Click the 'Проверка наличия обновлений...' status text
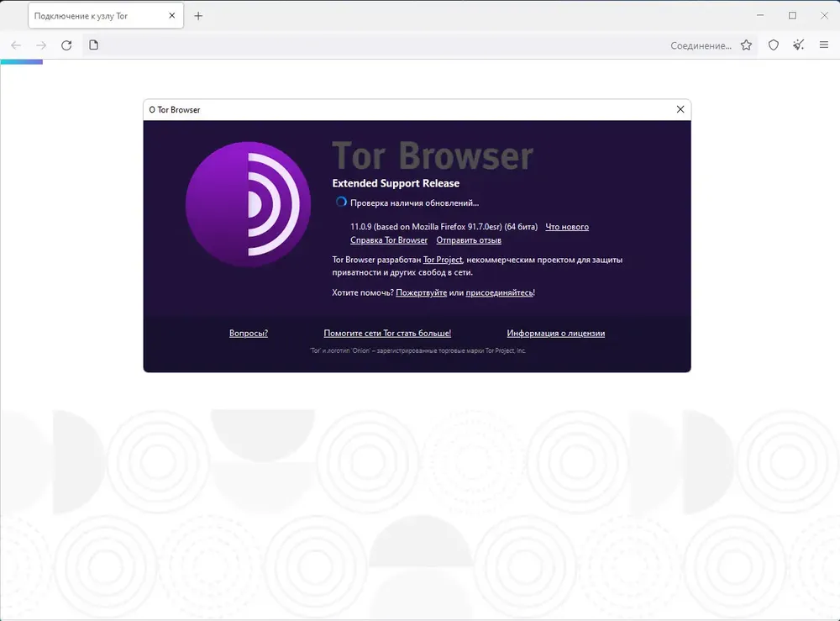 coord(415,203)
